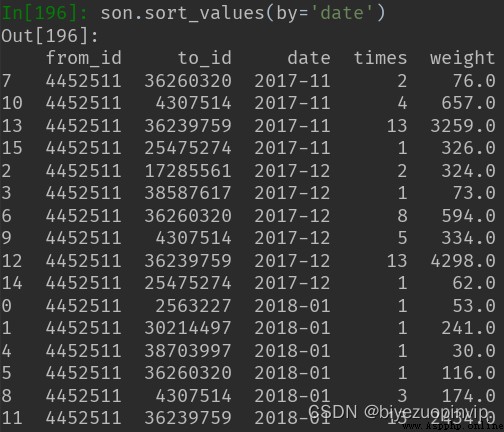
Task: Click to_id value 2563227
Action: pyautogui.click(x=193, y=306)
